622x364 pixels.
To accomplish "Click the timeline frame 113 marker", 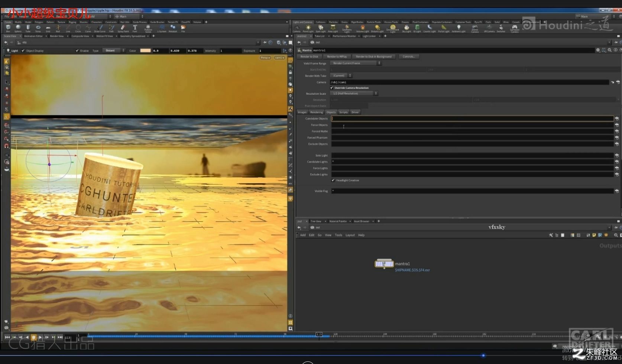I will [319, 334].
